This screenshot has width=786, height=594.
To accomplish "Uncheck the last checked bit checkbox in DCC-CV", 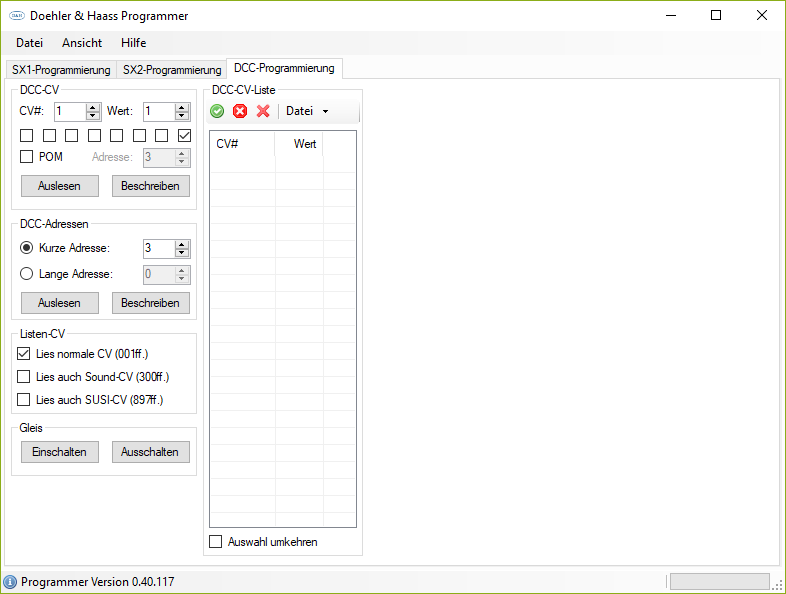I will click(184, 135).
